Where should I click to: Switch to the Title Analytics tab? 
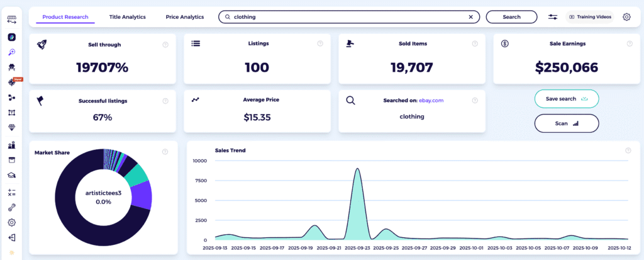pos(127,17)
